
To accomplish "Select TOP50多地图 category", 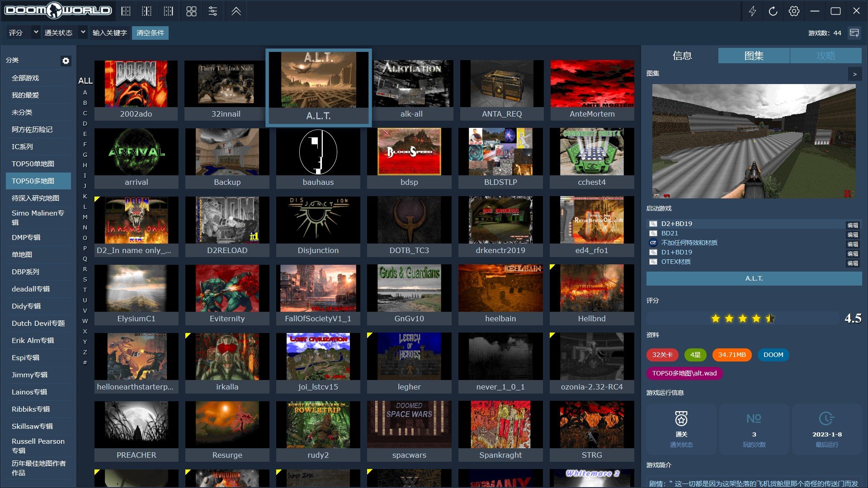I will [x=38, y=181].
